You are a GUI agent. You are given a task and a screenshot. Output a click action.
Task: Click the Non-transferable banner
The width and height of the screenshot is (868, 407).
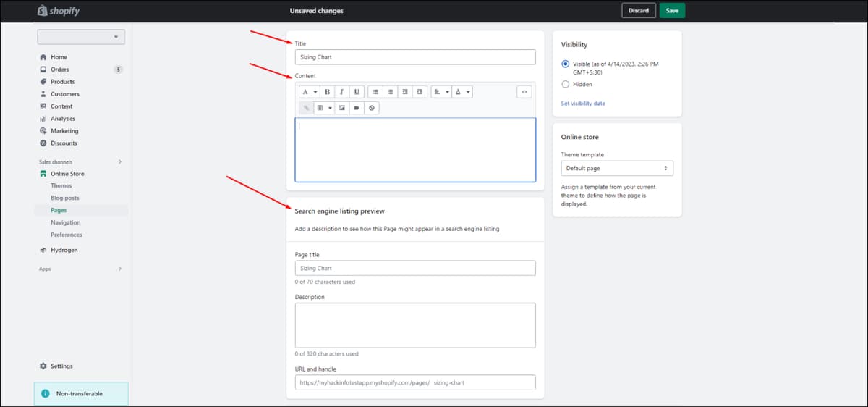[81, 393]
